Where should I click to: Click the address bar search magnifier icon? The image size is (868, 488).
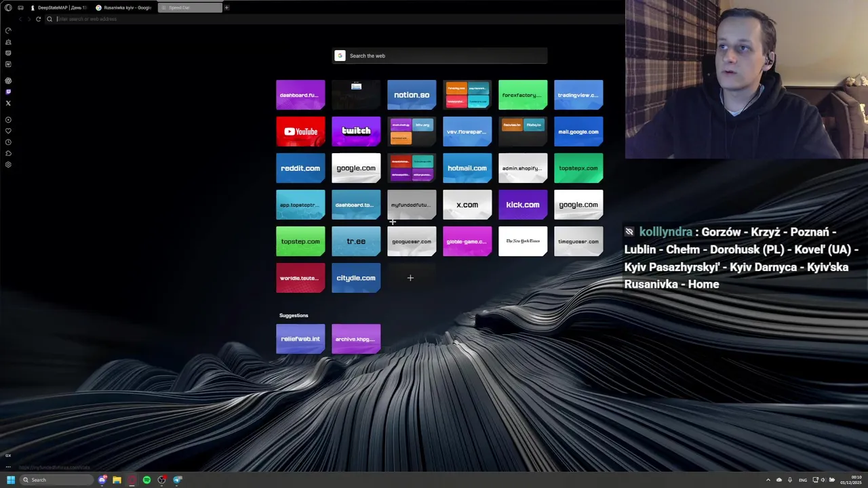(x=50, y=19)
